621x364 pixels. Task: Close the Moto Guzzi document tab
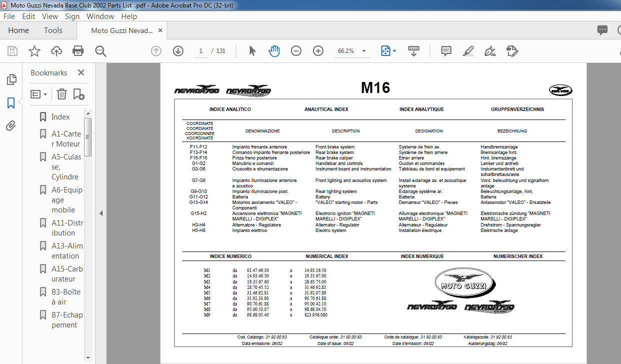(161, 30)
